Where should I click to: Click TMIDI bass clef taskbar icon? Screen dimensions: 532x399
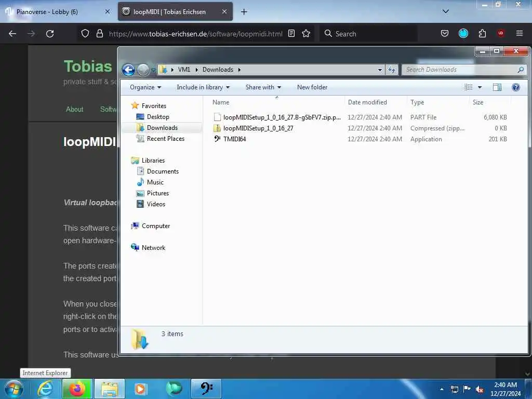(206, 389)
